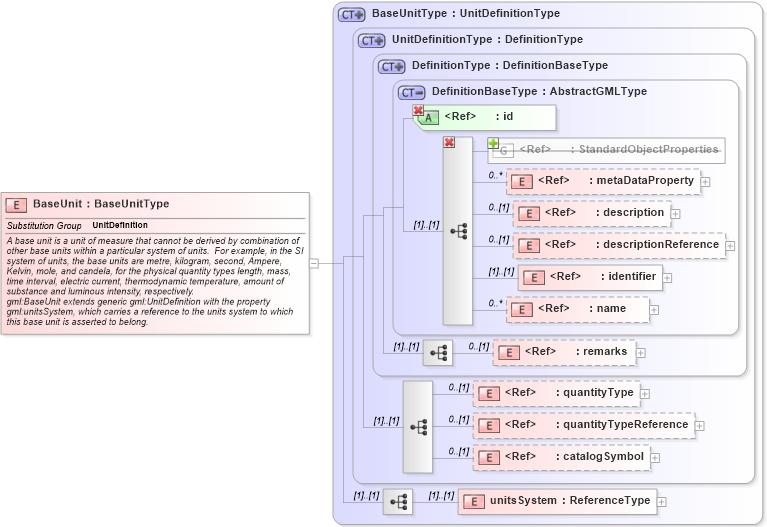Viewport: 767px width, 527px height.
Task: Expand the descriptionReference element
Action: pos(730,246)
